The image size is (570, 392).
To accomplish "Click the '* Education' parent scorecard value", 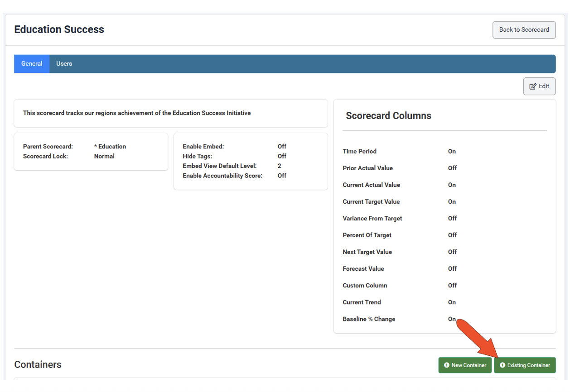I will [x=110, y=147].
